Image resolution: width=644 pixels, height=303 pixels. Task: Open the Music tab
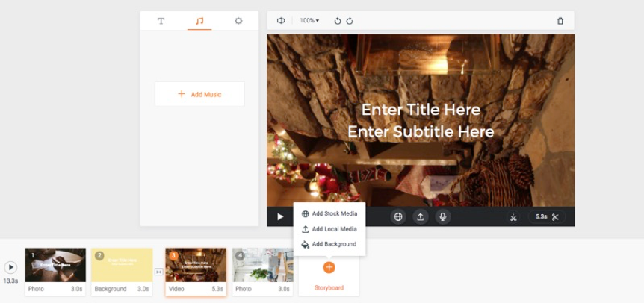click(x=199, y=21)
